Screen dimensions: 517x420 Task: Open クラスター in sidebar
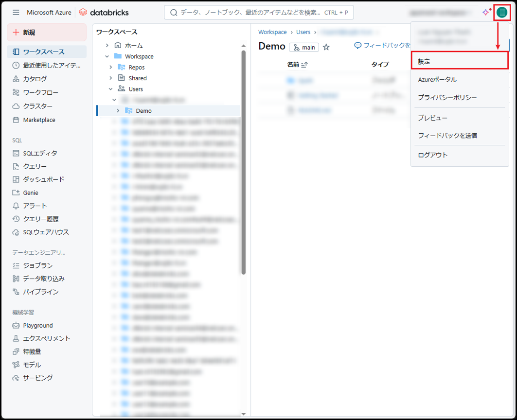coord(47,106)
